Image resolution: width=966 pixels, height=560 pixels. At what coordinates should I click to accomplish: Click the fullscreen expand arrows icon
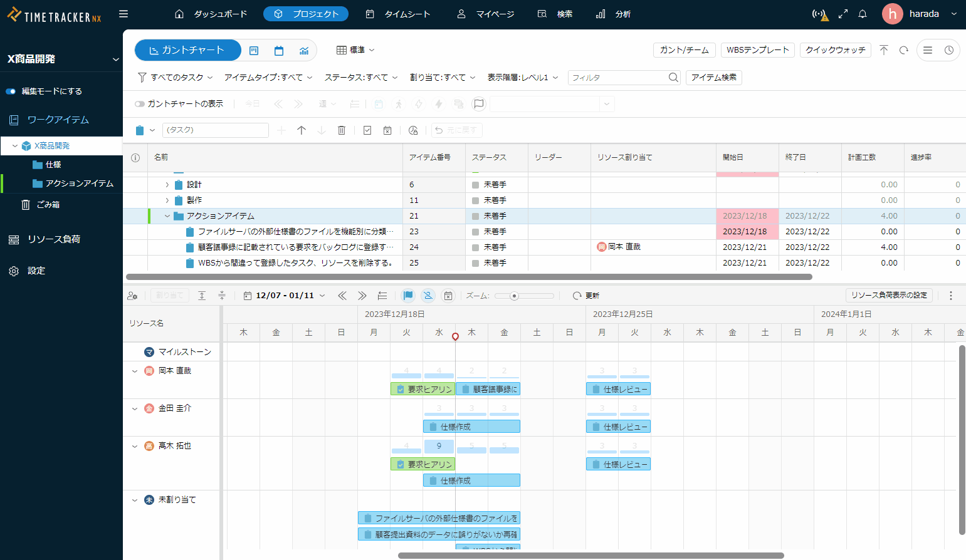[843, 14]
